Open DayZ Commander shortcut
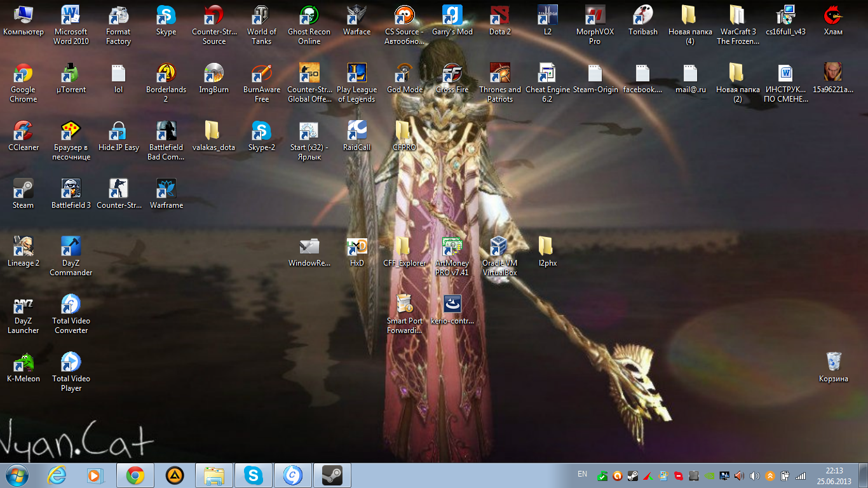Screen dimensions: 868x488 (x=71, y=256)
